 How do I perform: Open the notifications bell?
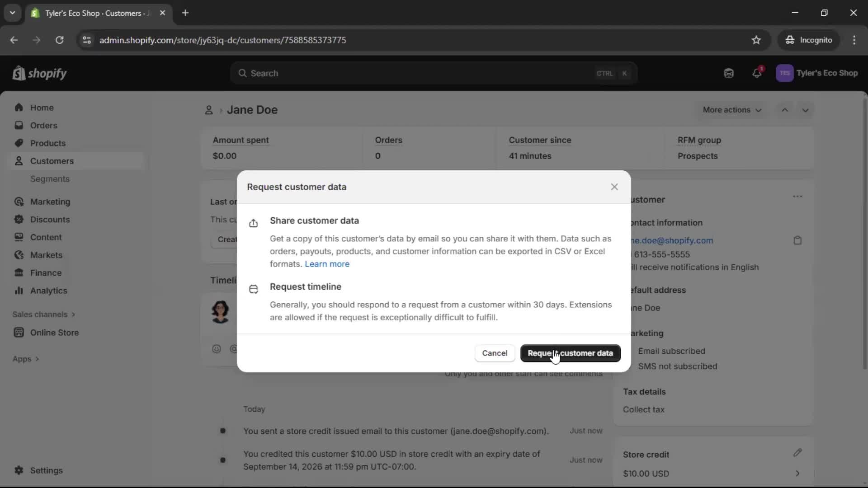pos(757,73)
